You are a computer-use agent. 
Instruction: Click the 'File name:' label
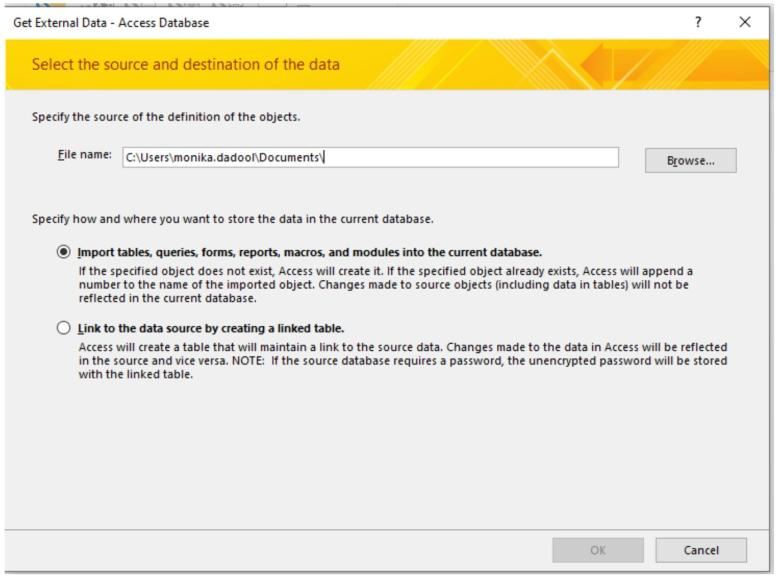[x=85, y=155]
